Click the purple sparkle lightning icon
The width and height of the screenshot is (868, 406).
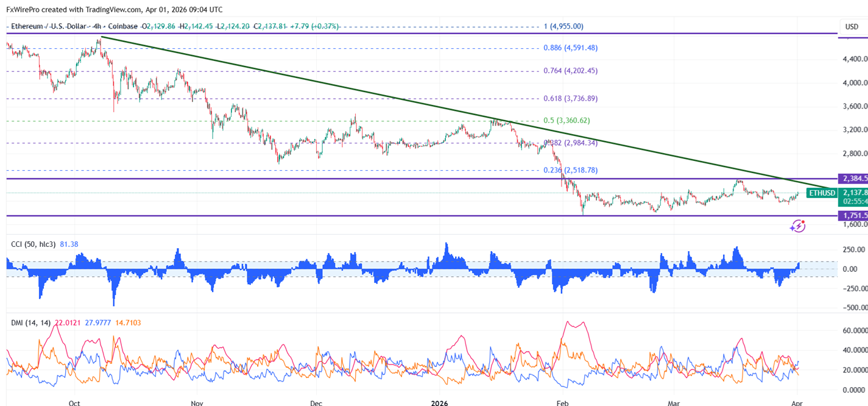click(x=797, y=226)
